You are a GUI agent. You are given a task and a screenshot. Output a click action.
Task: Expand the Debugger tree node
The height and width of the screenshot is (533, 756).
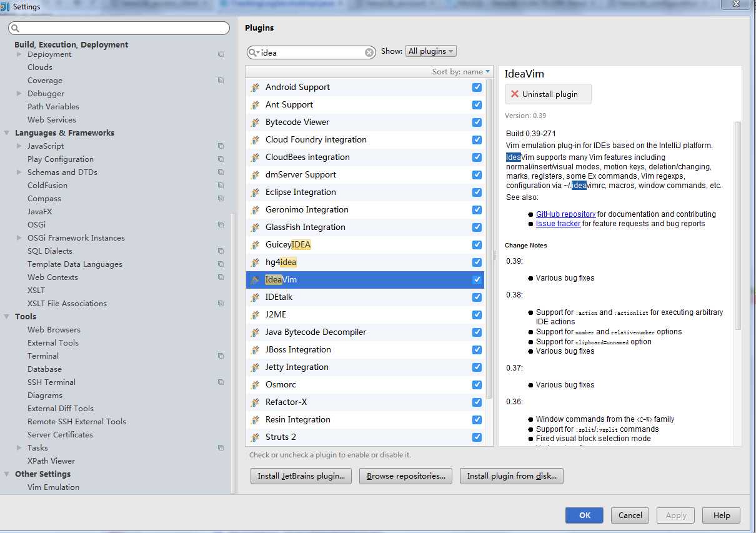(x=19, y=94)
